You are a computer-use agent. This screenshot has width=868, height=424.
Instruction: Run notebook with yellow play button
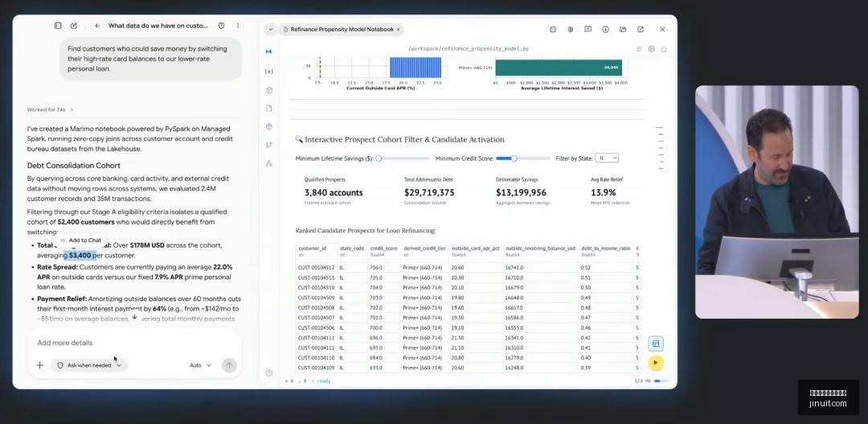656,363
